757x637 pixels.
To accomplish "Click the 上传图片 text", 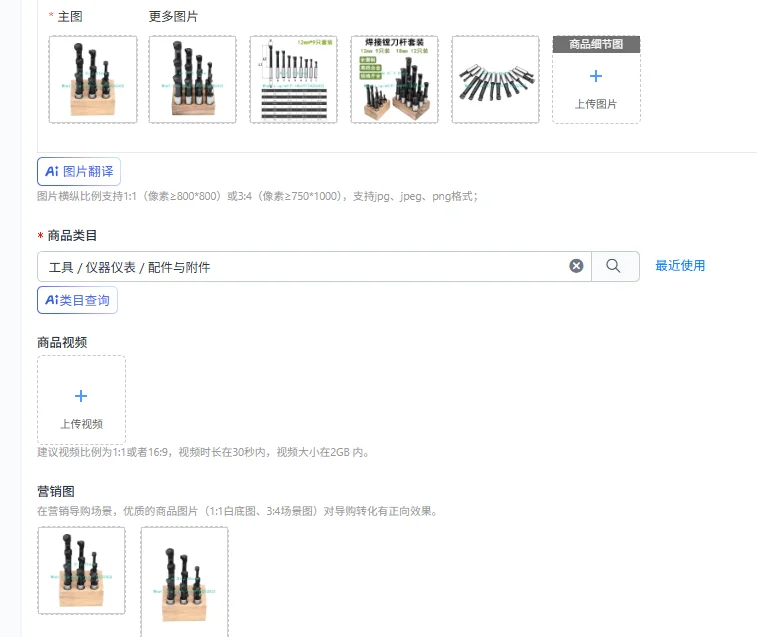I will coord(596,104).
